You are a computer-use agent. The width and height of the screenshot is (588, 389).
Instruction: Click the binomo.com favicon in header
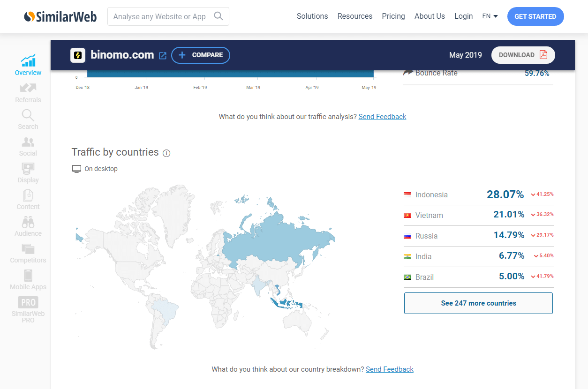pos(78,55)
